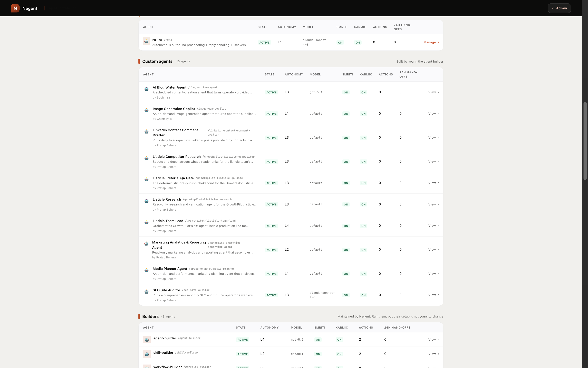Screen dimensions: 588x368
Task: View the AI Blog Writer Agent details
Action: coord(434,92)
